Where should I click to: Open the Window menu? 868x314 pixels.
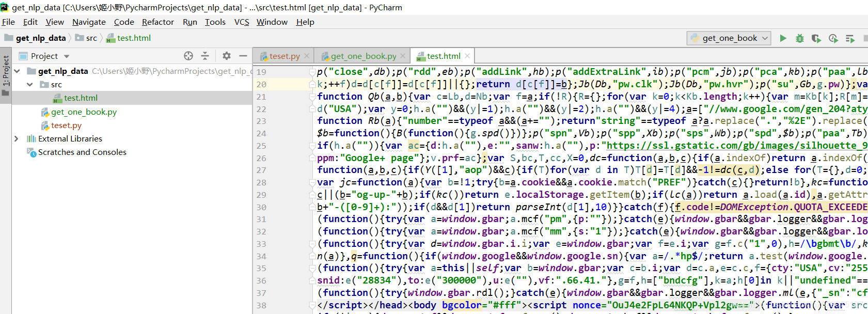coord(272,22)
